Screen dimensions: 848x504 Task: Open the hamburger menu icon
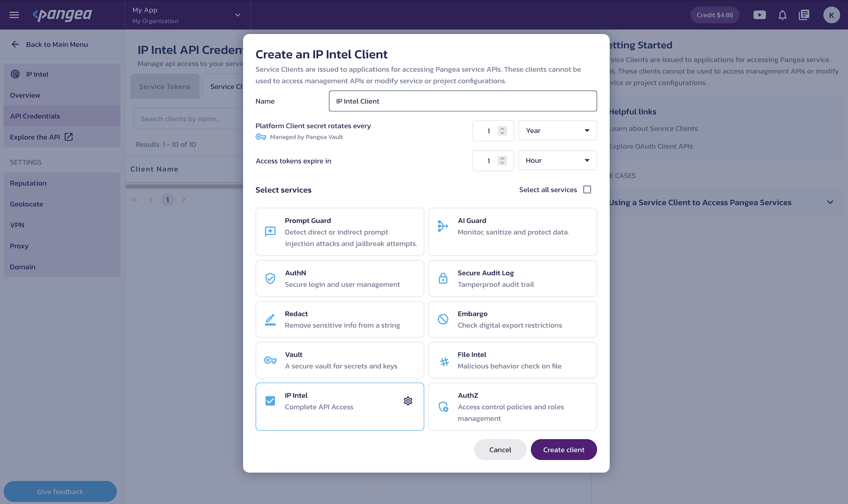click(x=14, y=15)
